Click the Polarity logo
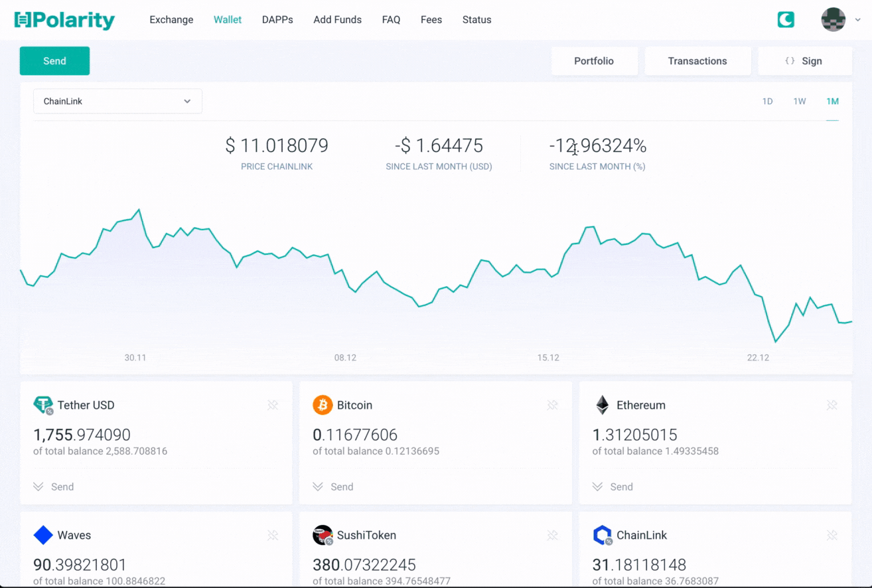 [64, 20]
